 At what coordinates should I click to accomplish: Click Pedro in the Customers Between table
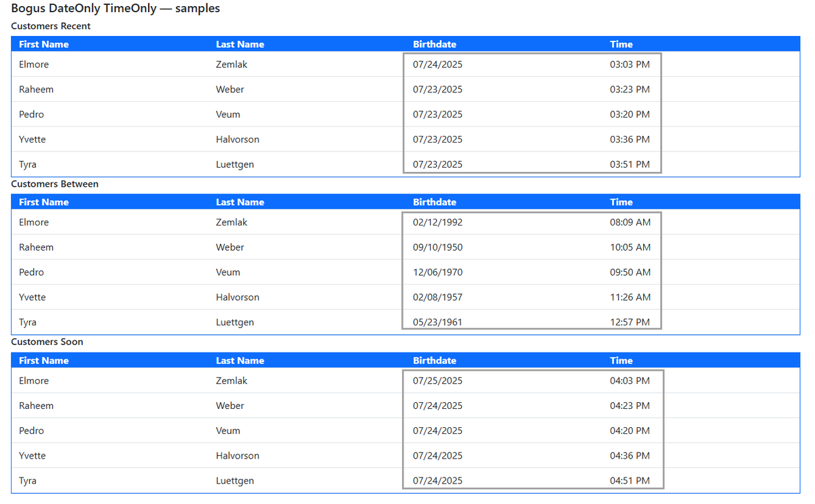pyautogui.click(x=31, y=272)
